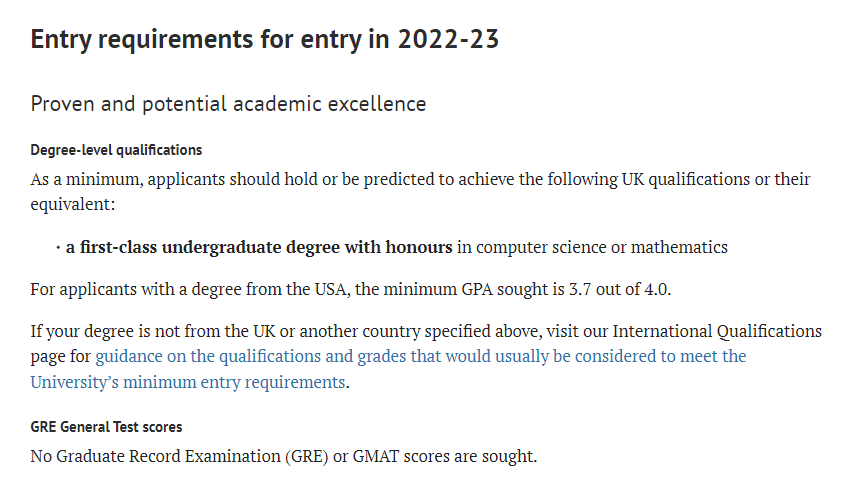Click the "Entry requirements for entry in 2022-23" heading
Viewport: 854px width, 491px height.
coord(265,40)
